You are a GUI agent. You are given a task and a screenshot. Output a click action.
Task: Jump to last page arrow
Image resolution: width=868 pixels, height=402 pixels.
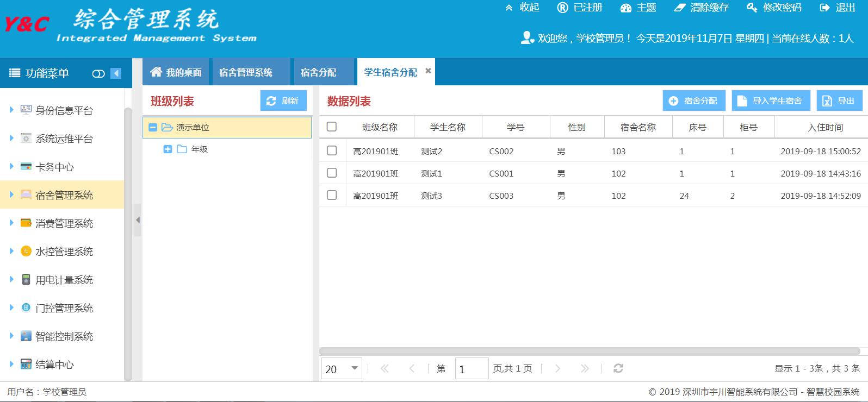click(585, 368)
